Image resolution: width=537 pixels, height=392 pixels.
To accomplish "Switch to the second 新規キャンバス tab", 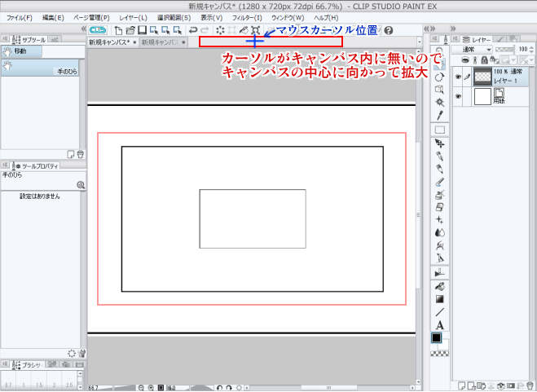I will [x=160, y=42].
